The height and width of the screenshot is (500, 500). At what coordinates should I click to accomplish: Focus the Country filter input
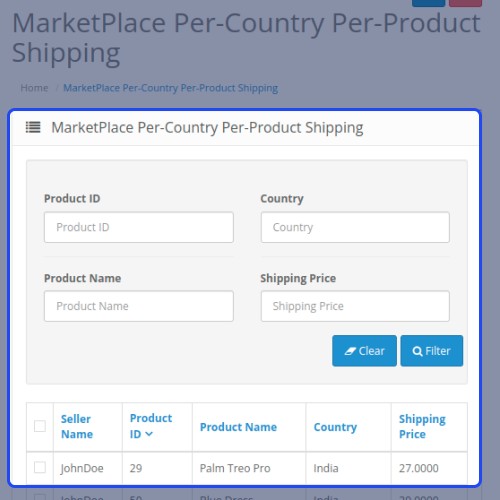tap(355, 227)
